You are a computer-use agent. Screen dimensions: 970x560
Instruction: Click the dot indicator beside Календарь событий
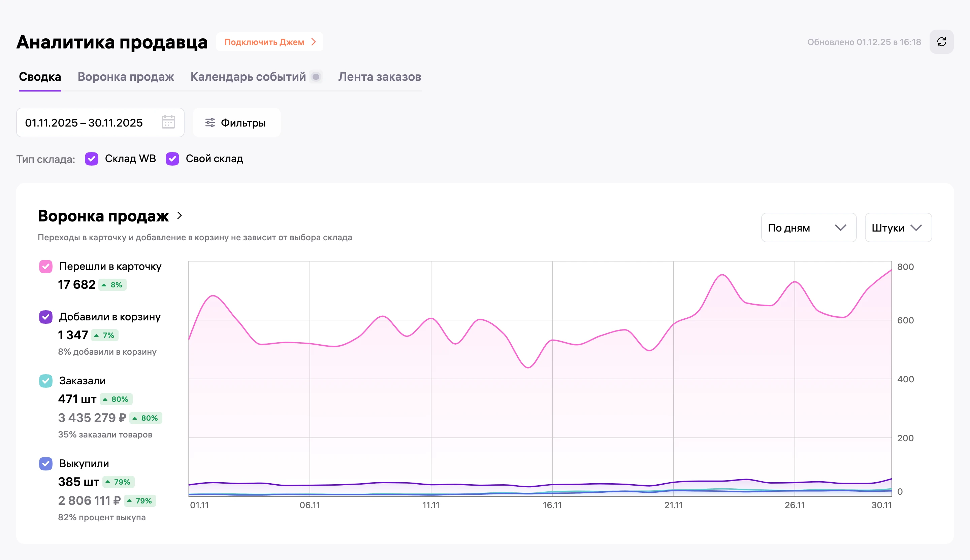[x=316, y=77]
